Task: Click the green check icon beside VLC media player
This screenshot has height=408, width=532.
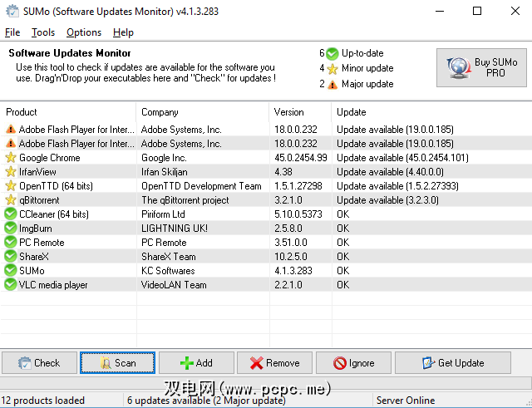Action: pyautogui.click(x=11, y=284)
